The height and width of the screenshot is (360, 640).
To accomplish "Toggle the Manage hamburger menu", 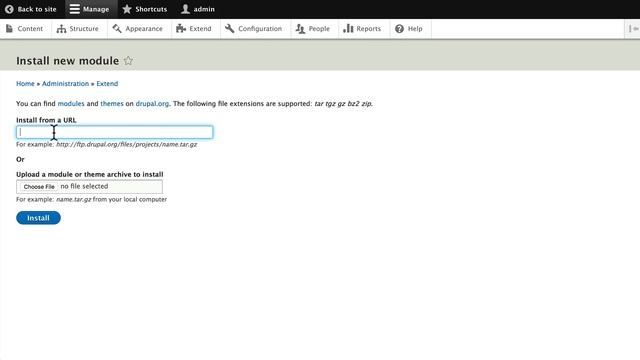I will [x=74, y=9].
